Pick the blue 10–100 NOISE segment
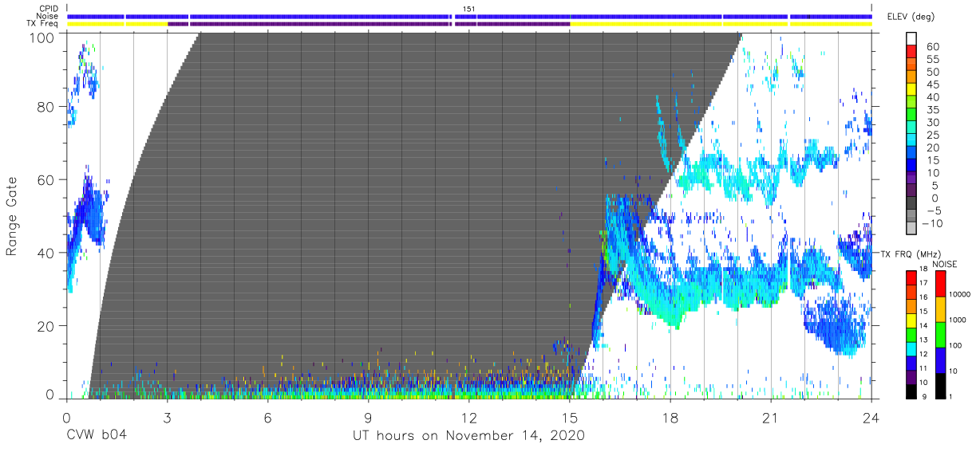 pos(941,360)
